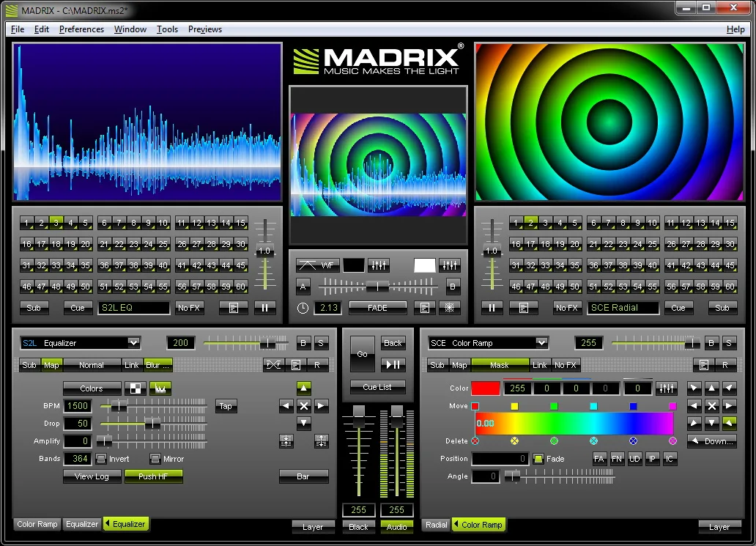This screenshot has height=546, width=756.
Task: Click the chaser FX icon in Equalizer panel
Action: (x=273, y=365)
